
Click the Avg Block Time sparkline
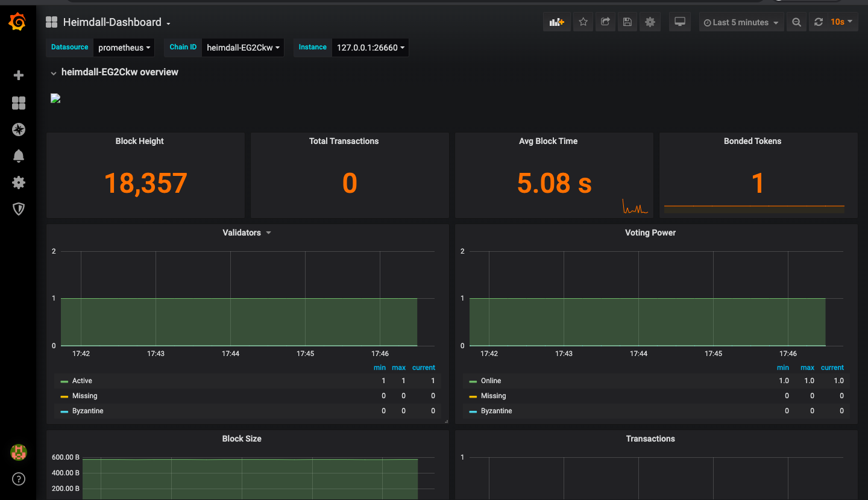(635, 207)
